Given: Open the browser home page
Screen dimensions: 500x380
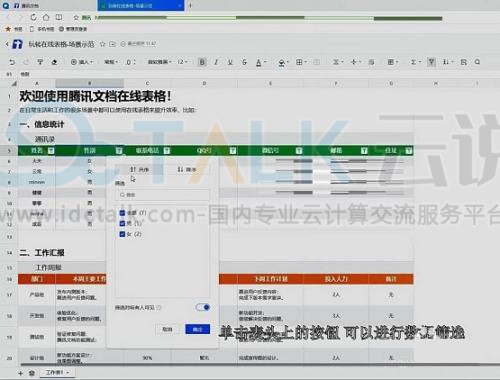Looking at the screenshot, I should (46, 17).
